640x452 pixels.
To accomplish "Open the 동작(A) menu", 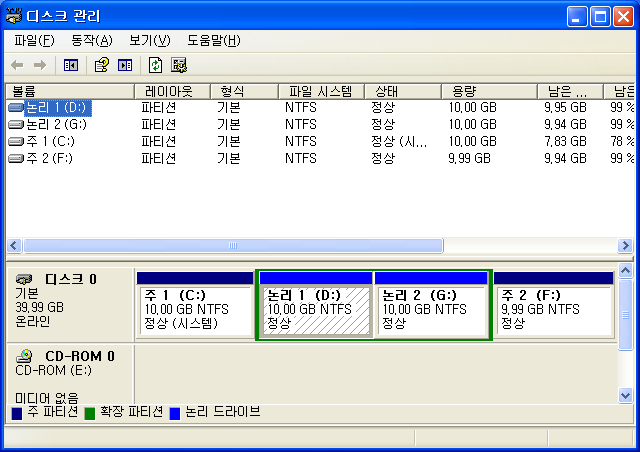I will tap(91, 40).
